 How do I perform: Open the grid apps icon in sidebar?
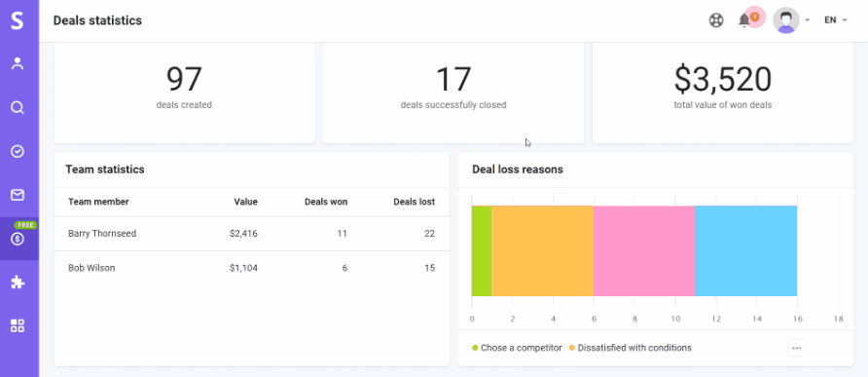tap(18, 326)
